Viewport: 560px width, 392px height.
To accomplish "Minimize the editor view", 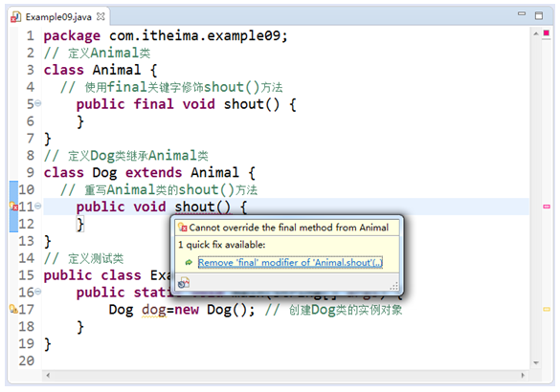I will [522, 13].
